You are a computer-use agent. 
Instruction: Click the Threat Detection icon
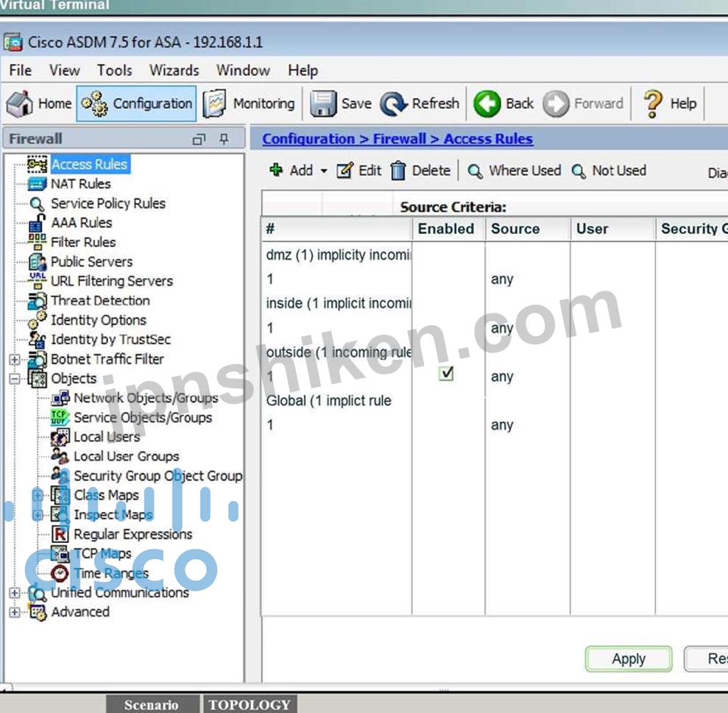coord(37,301)
